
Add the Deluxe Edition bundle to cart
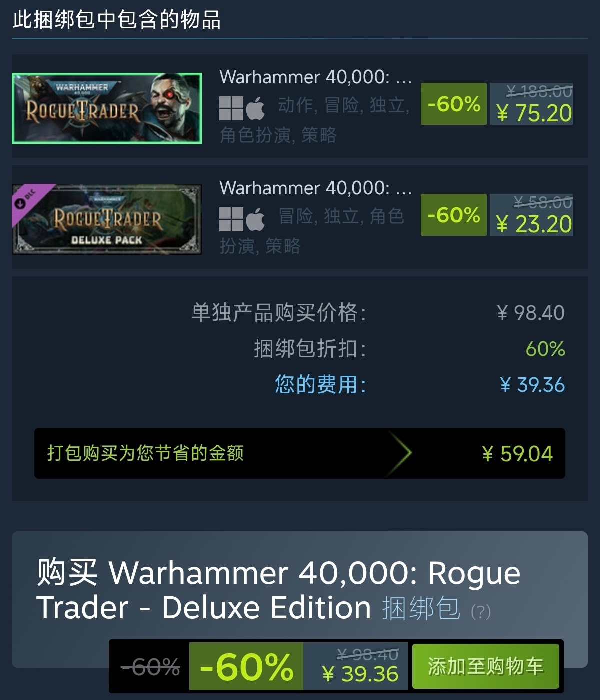485,666
